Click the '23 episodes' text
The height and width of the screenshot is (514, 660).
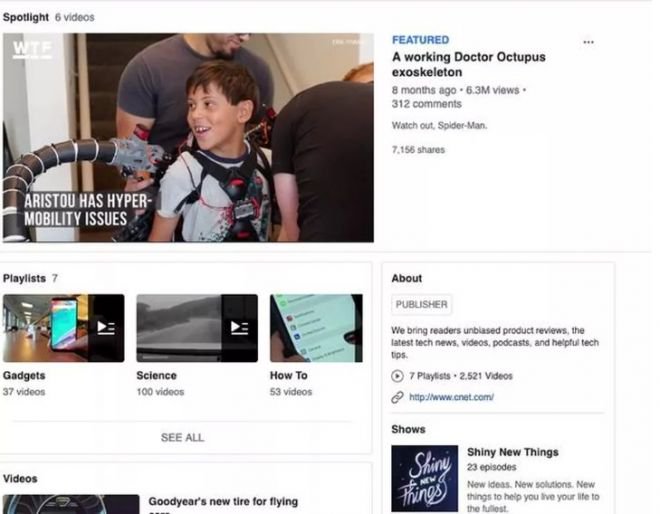tap(492, 467)
